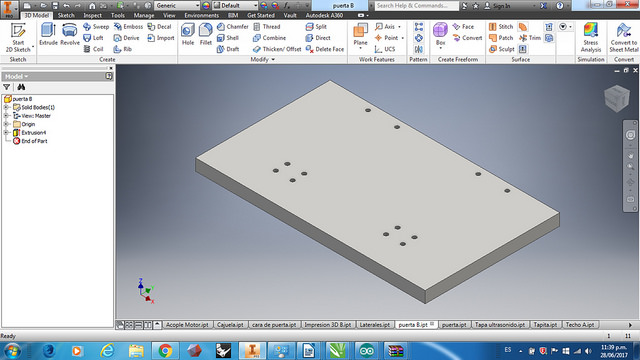Select Thicken/Offset tool
This screenshot has height=360, width=640.
pos(277,49)
